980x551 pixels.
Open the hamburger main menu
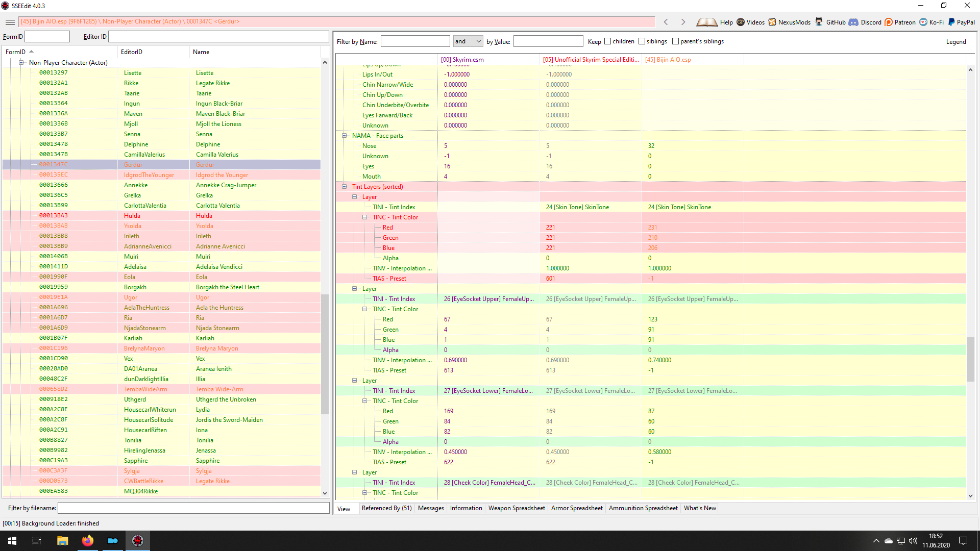tap(10, 22)
